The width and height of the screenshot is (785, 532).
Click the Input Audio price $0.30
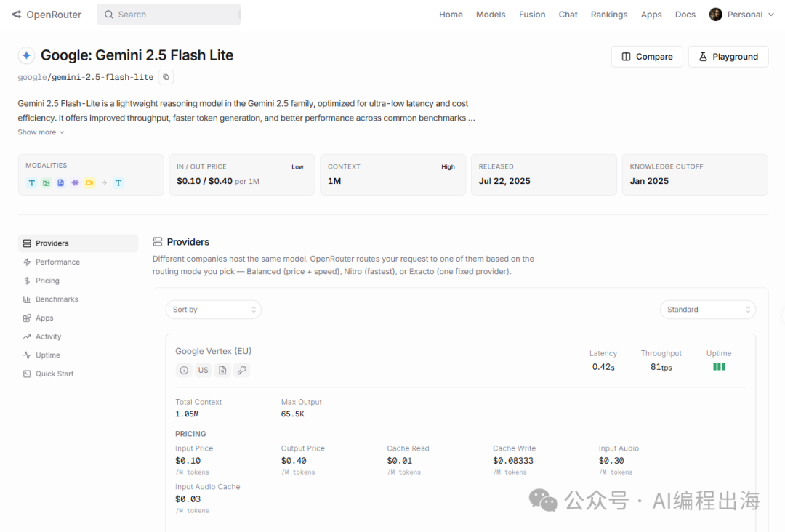point(611,461)
